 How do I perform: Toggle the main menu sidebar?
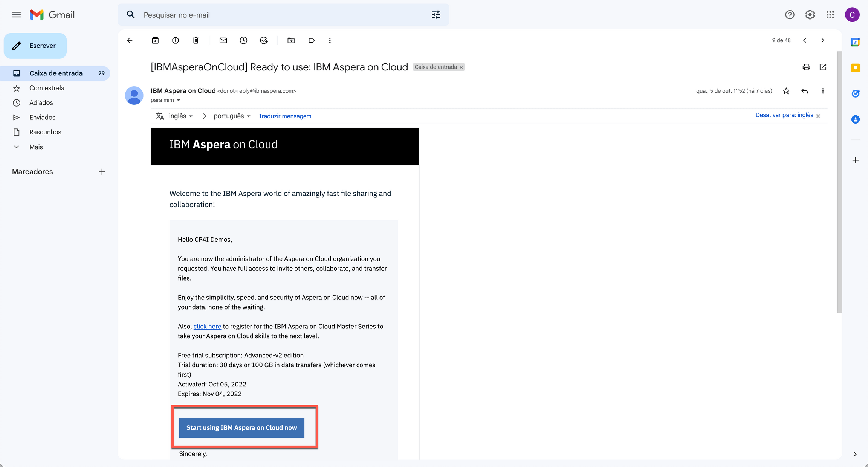16,15
